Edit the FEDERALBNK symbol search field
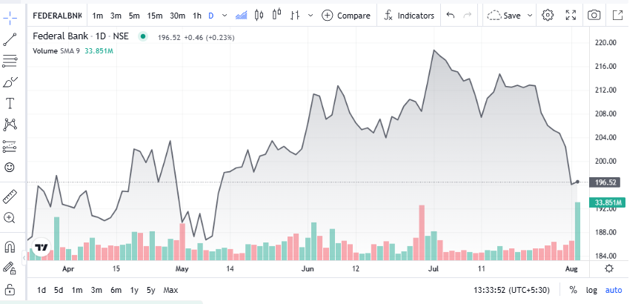The image size is (644, 304). (x=57, y=16)
